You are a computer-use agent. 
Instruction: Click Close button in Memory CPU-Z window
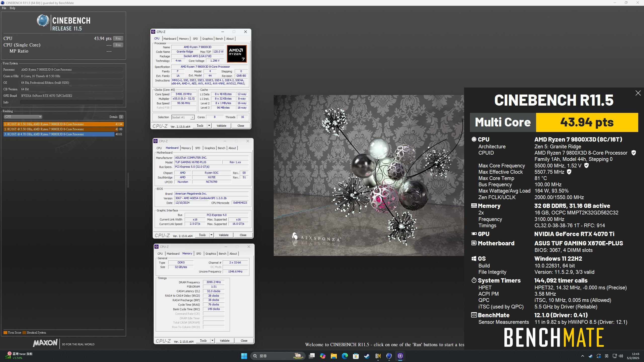tap(244, 341)
